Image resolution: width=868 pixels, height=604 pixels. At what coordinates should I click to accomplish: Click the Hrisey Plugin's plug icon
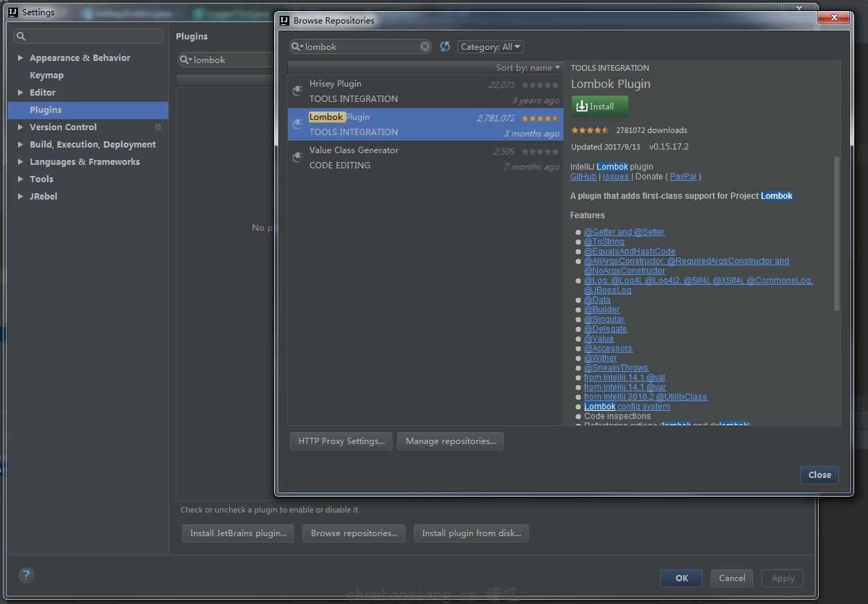pyautogui.click(x=298, y=91)
